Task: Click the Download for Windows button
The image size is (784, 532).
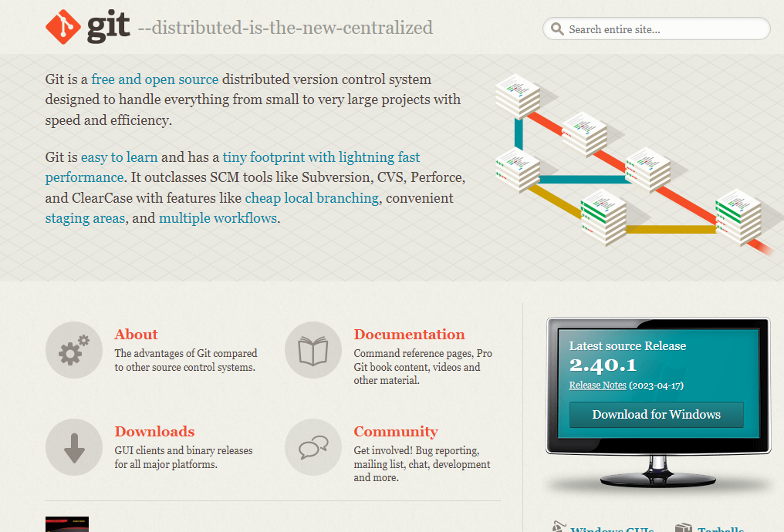Action: point(657,415)
